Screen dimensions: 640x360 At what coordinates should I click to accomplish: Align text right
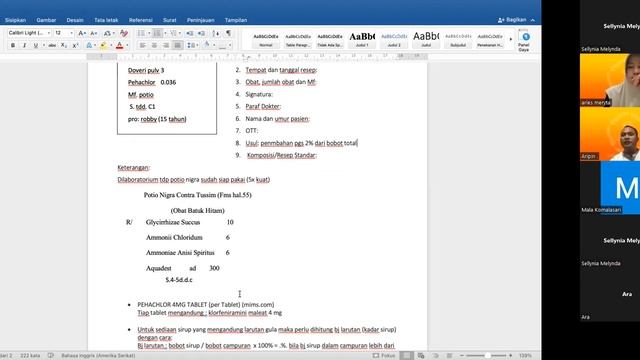point(166,45)
